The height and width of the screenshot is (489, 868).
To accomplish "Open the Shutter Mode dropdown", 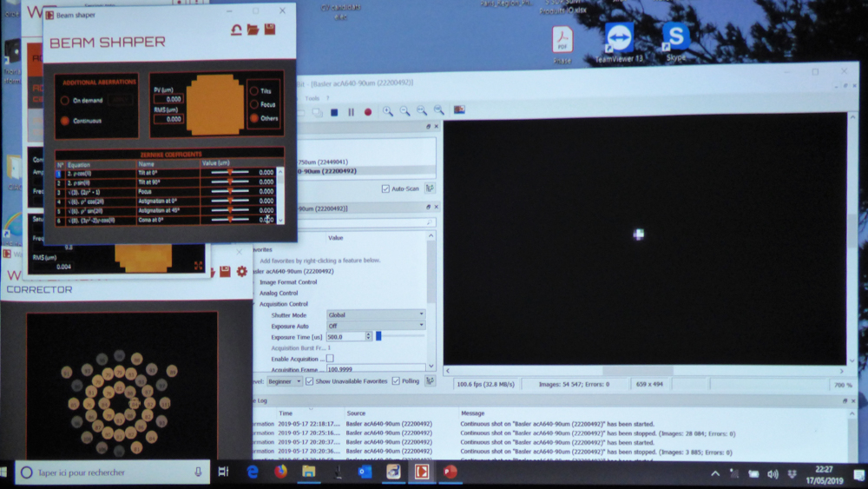I will [376, 314].
